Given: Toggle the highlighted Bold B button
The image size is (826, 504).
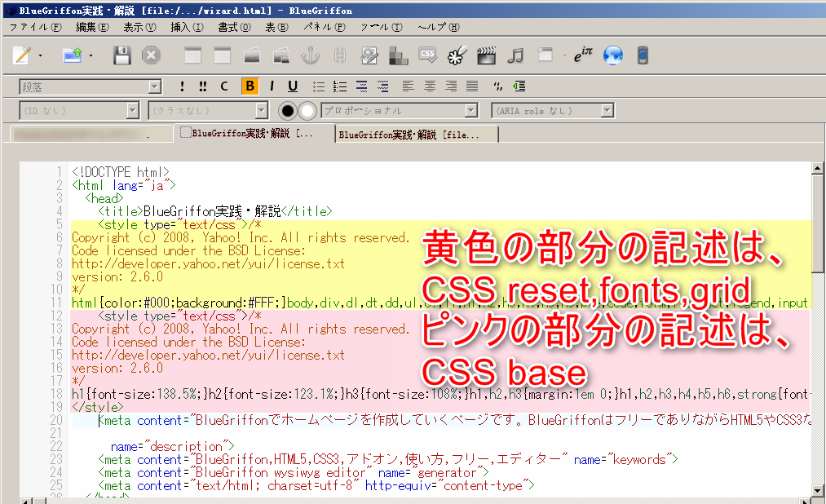Looking at the screenshot, I should click(250, 86).
